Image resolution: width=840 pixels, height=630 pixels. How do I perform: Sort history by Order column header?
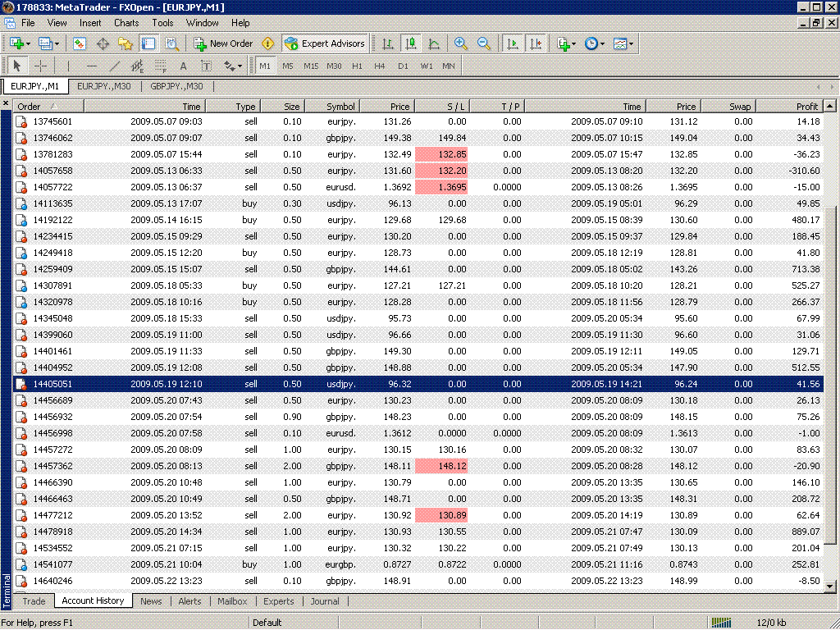(x=48, y=106)
